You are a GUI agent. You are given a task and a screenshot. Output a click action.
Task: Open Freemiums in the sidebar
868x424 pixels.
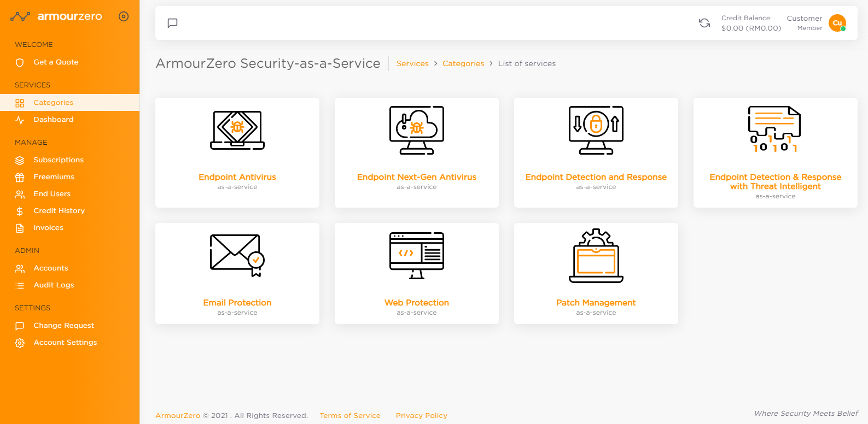(x=69, y=177)
